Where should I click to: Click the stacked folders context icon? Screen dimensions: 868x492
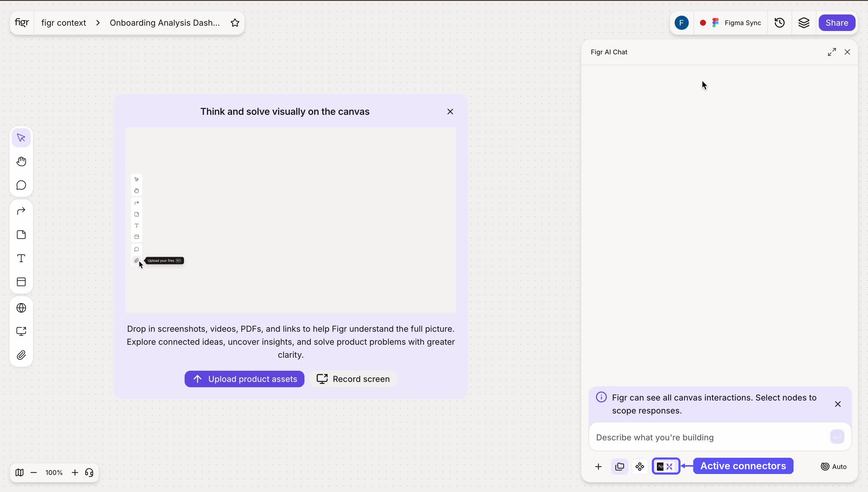(x=620, y=467)
